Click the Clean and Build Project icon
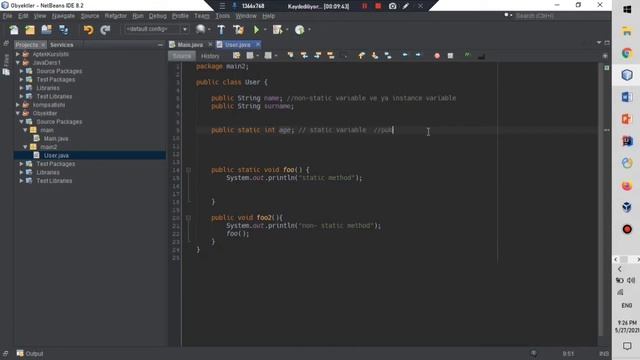This screenshot has height=360, width=640. point(238,29)
